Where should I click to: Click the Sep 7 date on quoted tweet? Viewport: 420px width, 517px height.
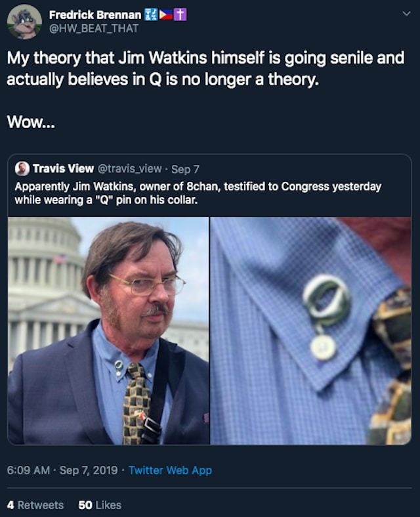pyautogui.click(x=185, y=169)
